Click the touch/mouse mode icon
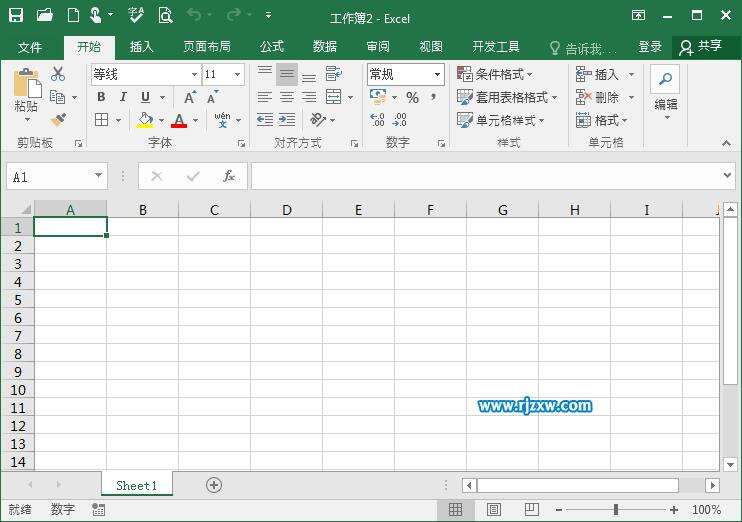Viewport: 742px width, 522px height. [x=96, y=15]
